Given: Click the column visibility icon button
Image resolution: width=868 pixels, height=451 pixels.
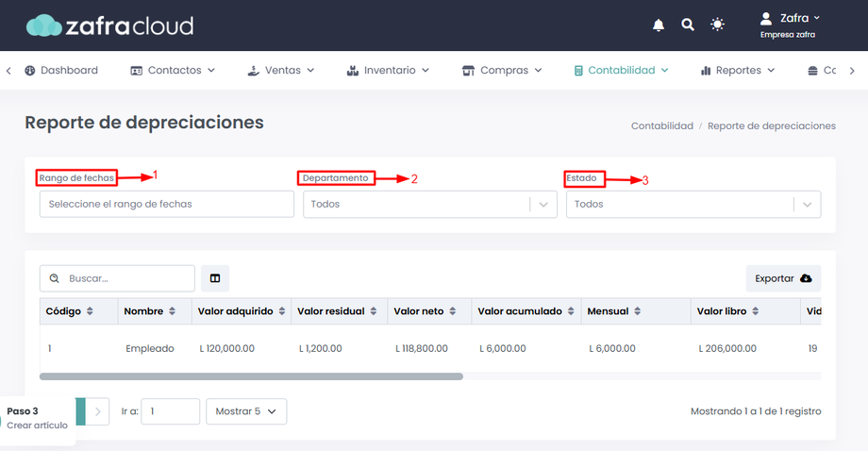Looking at the screenshot, I should [215, 278].
